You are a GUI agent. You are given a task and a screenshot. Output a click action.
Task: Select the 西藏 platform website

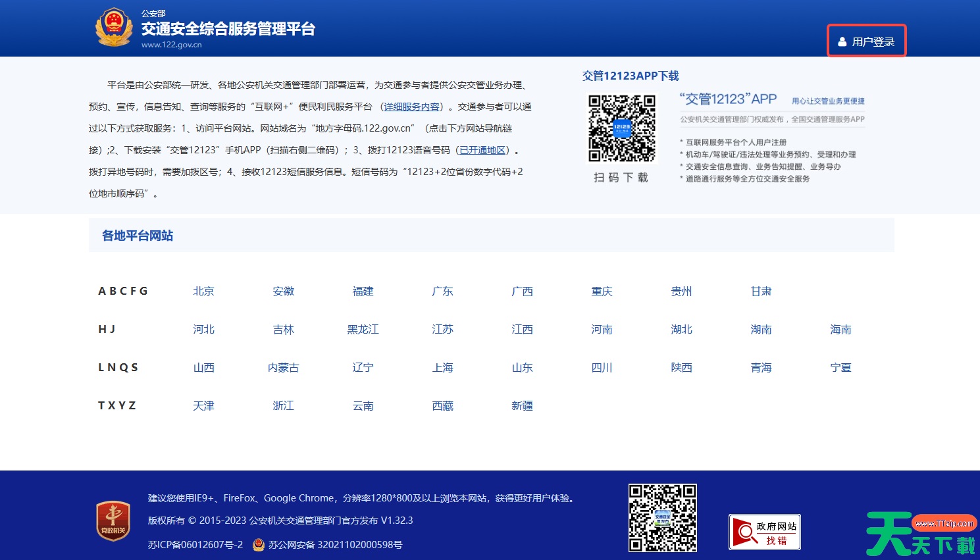coord(442,406)
